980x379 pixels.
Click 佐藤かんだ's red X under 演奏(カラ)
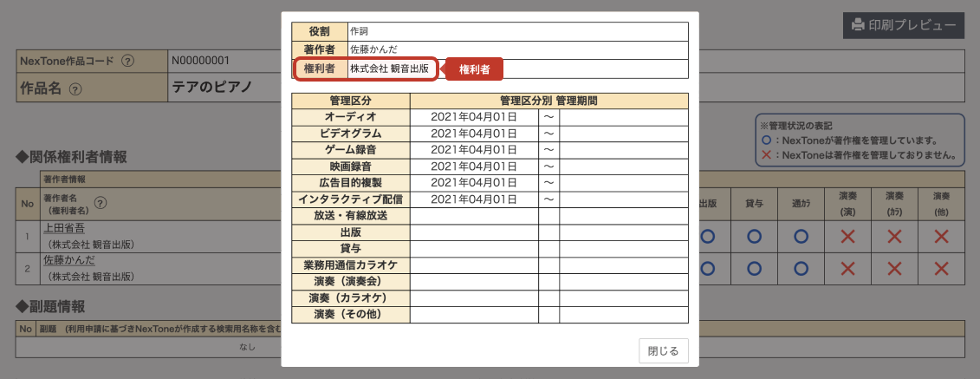point(894,269)
